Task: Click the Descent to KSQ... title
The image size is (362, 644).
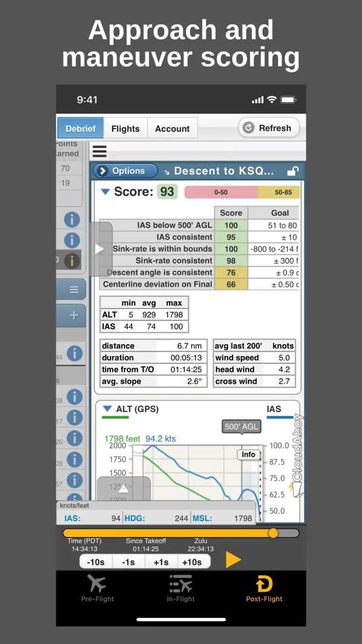Action: pos(224,171)
